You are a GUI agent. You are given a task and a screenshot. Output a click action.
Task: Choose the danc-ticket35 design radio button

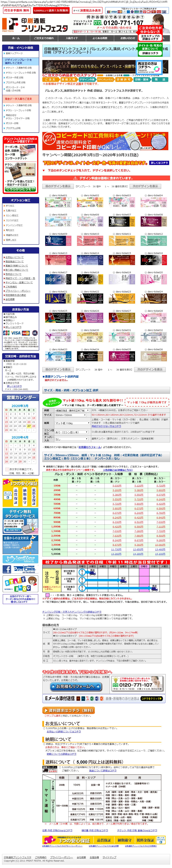[114, 349]
